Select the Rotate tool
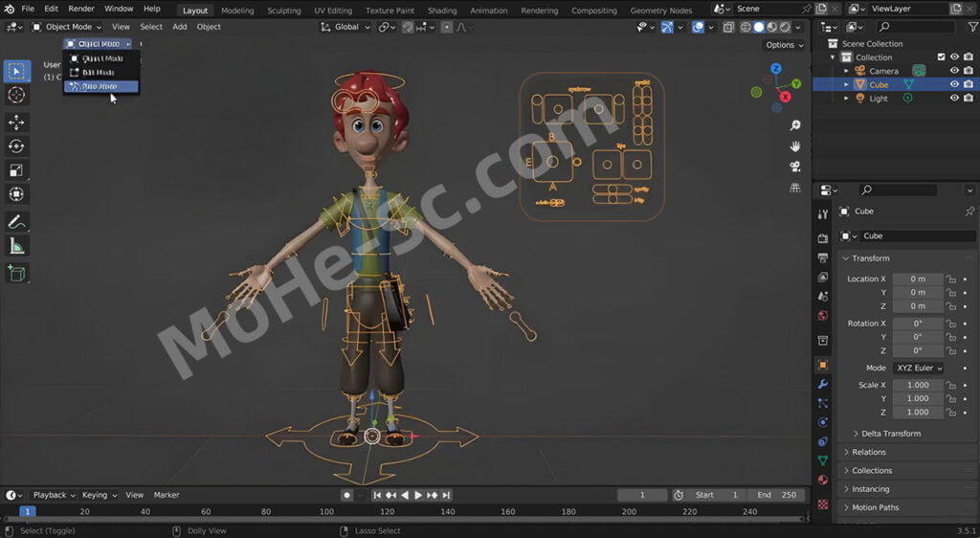Image resolution: width=980 pixels, height=538 pixels. [x=16, y=146]
